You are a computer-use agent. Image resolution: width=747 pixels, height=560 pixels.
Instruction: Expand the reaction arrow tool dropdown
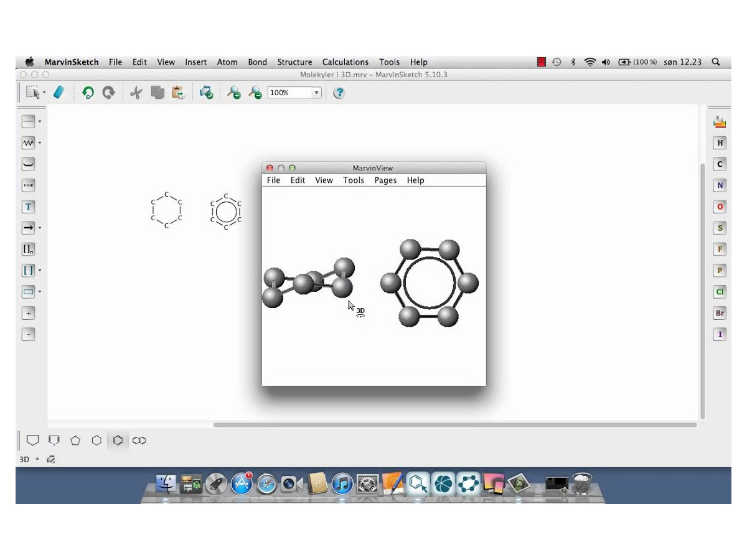(x=40, y=228)
